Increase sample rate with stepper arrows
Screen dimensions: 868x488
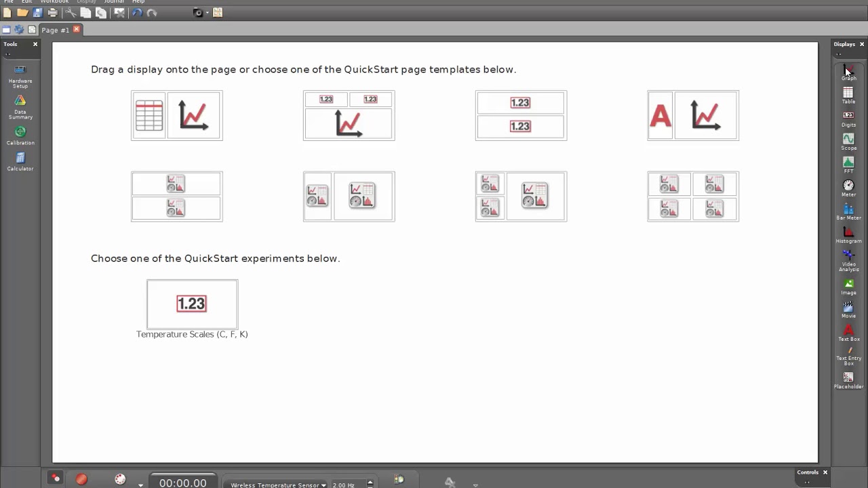[370, 483]
